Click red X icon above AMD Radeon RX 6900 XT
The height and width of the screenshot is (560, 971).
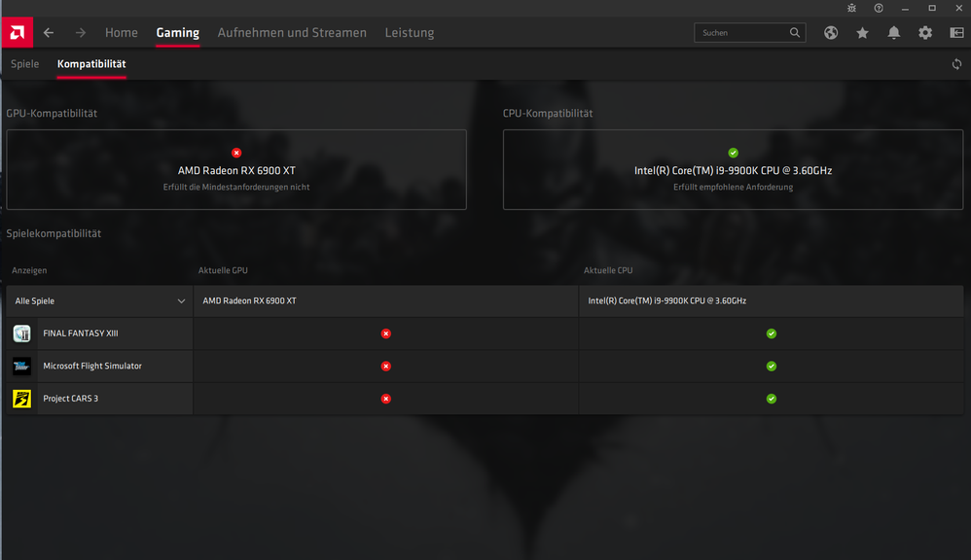click(x=236, y=153)
